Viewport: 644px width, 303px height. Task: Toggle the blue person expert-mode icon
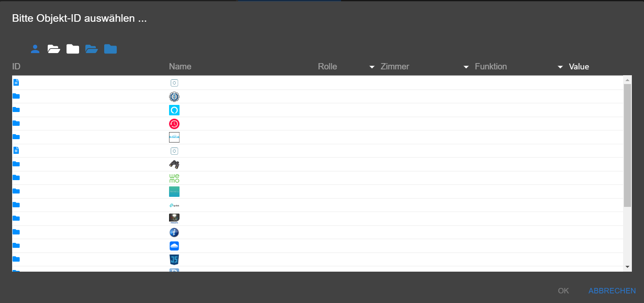[x=35, y=49]
